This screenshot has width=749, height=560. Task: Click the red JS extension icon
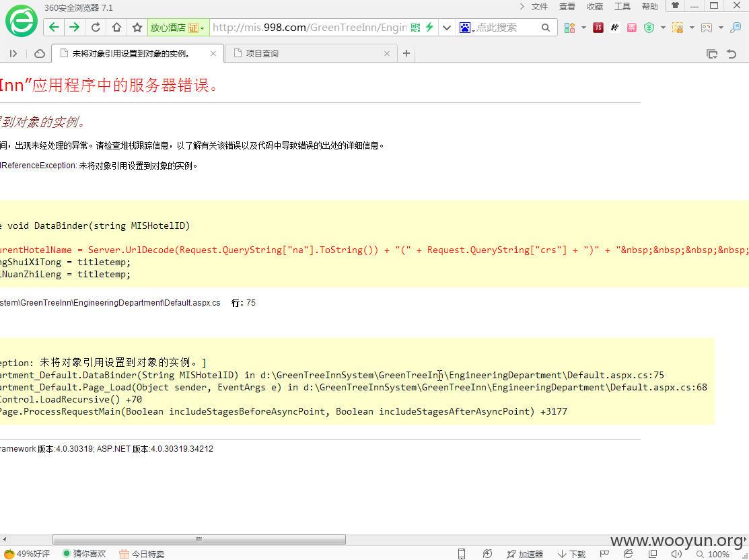tap(598, 28)
